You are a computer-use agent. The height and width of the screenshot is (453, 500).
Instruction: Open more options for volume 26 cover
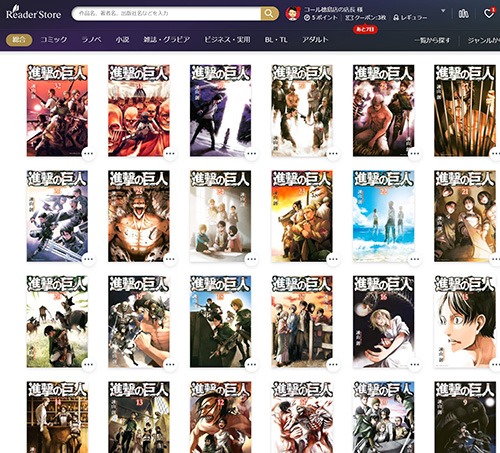coord(88,259)
